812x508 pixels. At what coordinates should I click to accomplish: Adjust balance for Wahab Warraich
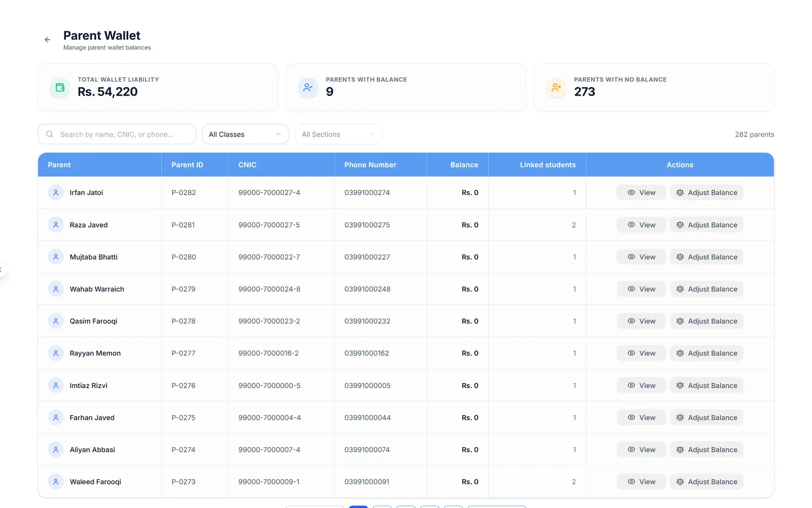pyautogui.click(x=707, y=289)
